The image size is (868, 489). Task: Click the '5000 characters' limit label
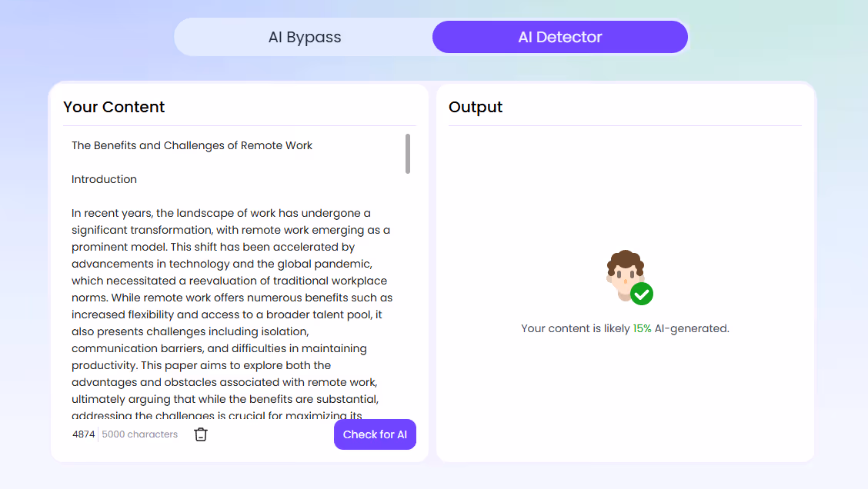pyautogui.click(x=139, y=434)
